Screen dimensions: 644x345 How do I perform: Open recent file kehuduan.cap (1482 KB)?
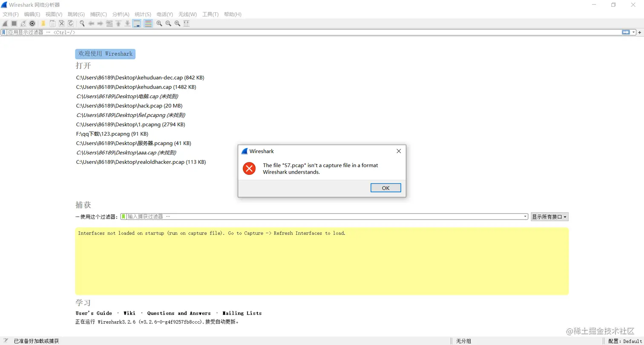click(x=136, y=87)
